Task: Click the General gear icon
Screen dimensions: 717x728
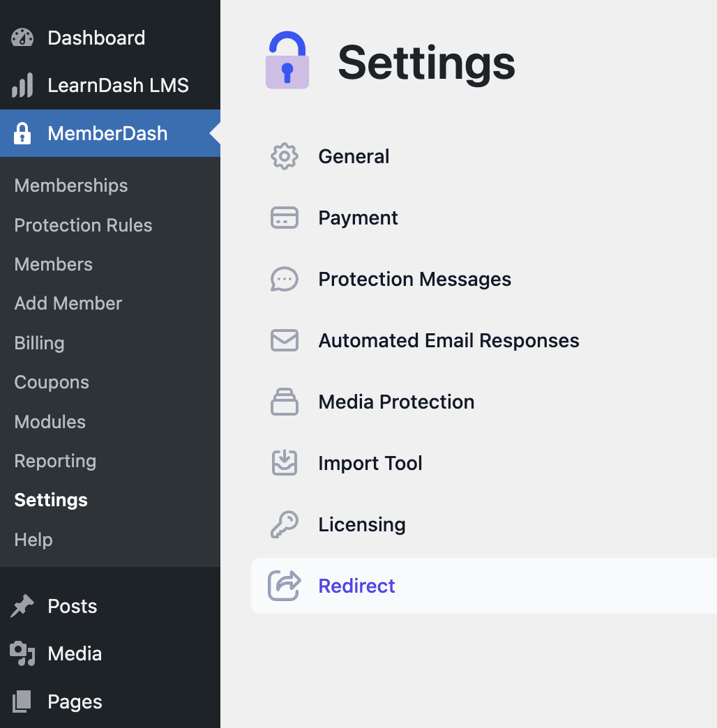Action: [x=284, y=156]
